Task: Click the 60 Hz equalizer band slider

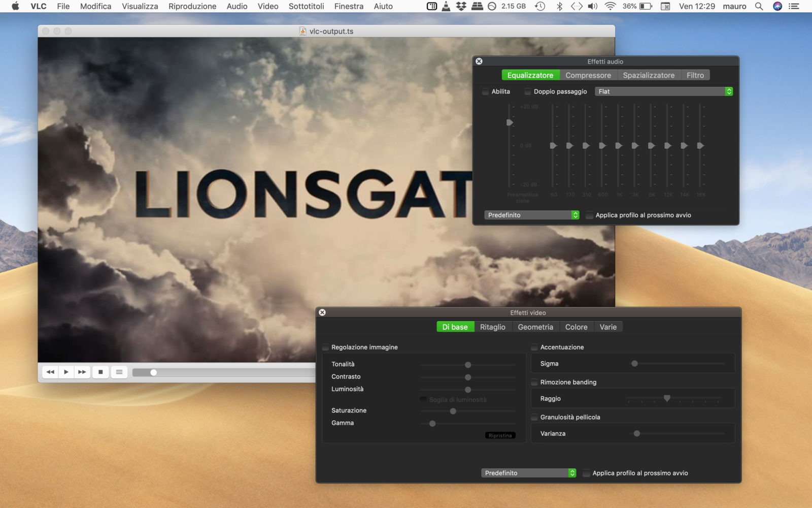Action: coord(553,146)
